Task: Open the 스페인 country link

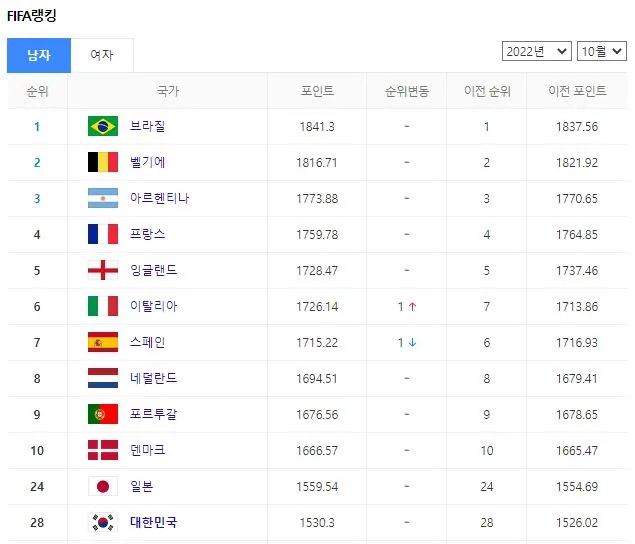Action: tap(147, 342)
